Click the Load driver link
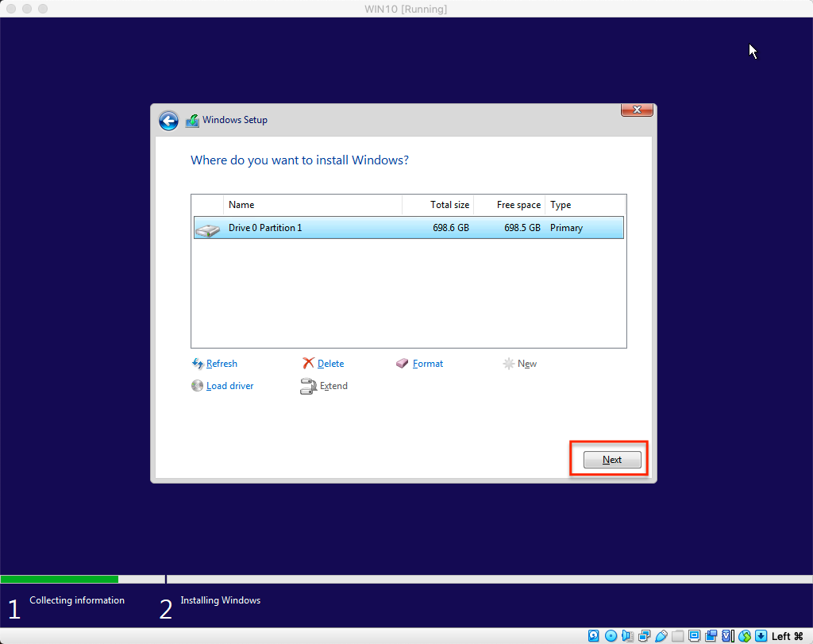 (229, 386)
